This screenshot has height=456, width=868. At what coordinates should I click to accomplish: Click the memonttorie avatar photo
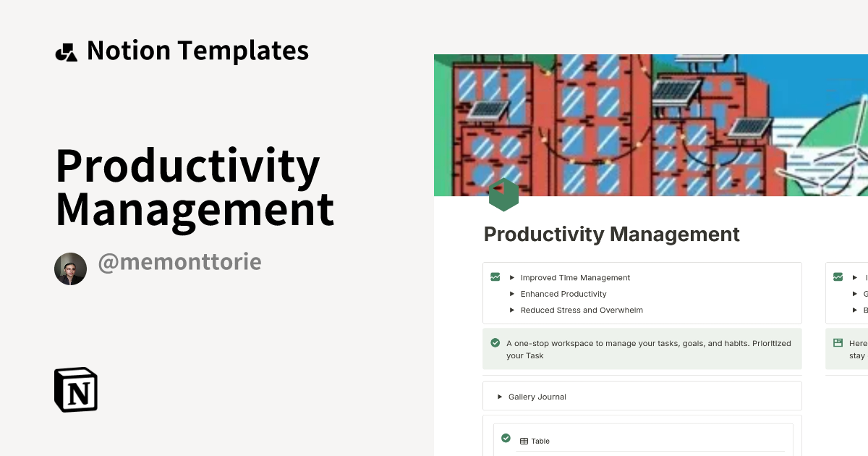tap(70, 269)
